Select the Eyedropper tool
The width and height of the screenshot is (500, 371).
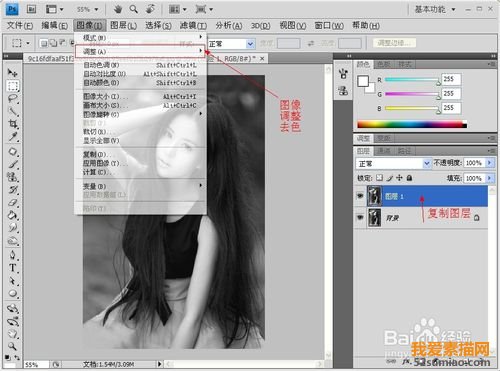click(x=13, y=137)
